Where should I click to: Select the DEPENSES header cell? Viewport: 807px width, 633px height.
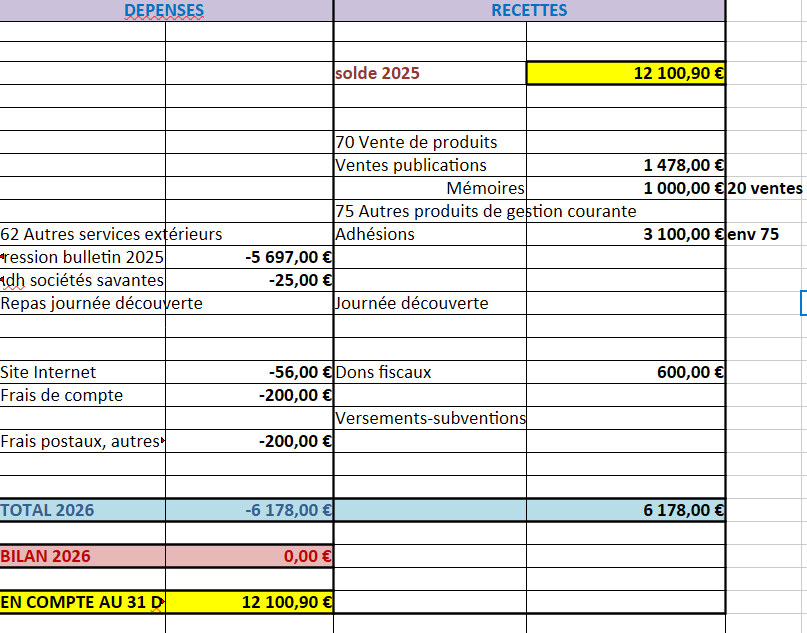(x=165, y=11)
